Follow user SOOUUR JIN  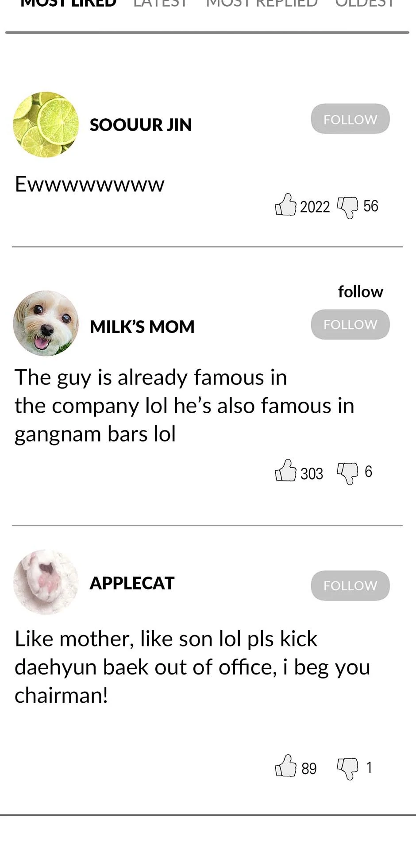350,119
